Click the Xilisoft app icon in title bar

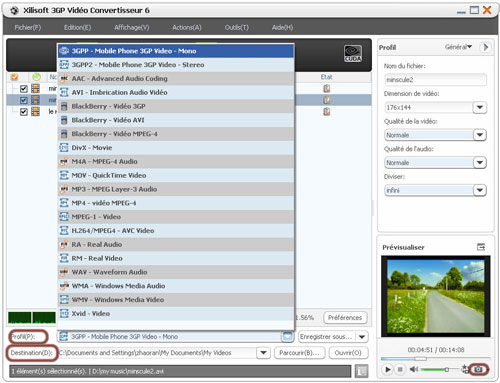14,11
